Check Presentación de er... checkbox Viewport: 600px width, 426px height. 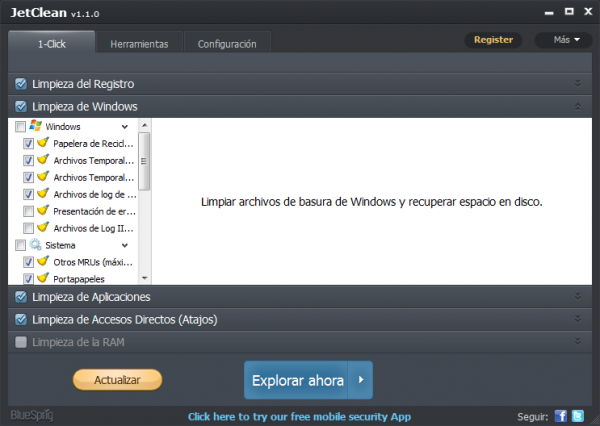(x=28, y=211)
